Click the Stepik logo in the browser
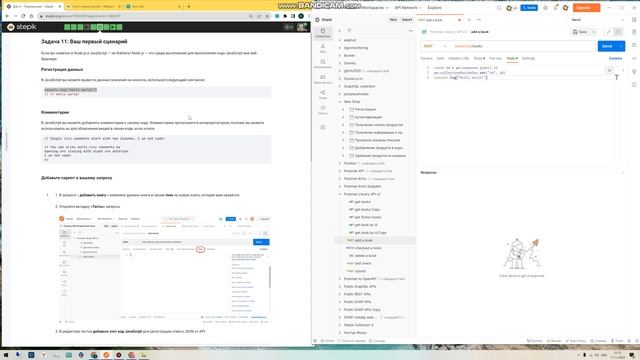Image resolution: width=640 pixels, height=360 pixels. click(22, 27)
